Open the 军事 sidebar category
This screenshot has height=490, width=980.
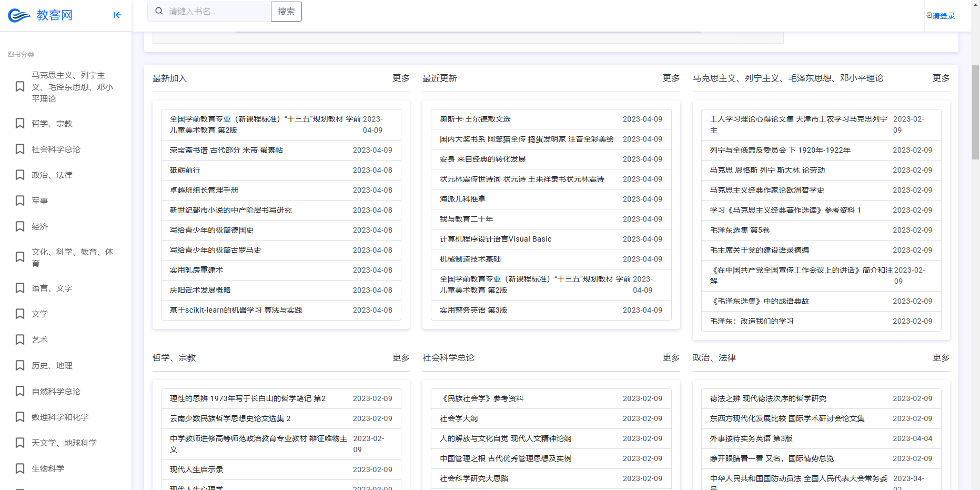coord(40,201)
